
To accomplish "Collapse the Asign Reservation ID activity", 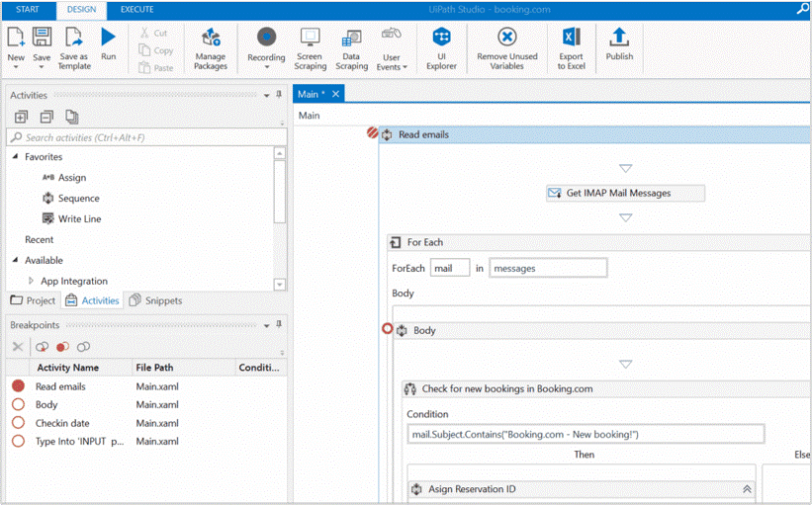I will coord(747,489).
